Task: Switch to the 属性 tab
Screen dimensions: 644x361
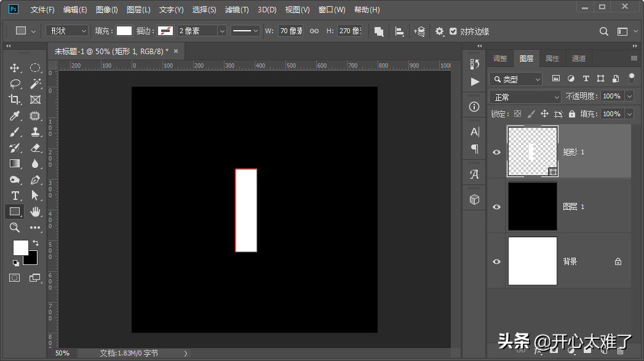Action: pyautogui.click(x=552, y=58)
